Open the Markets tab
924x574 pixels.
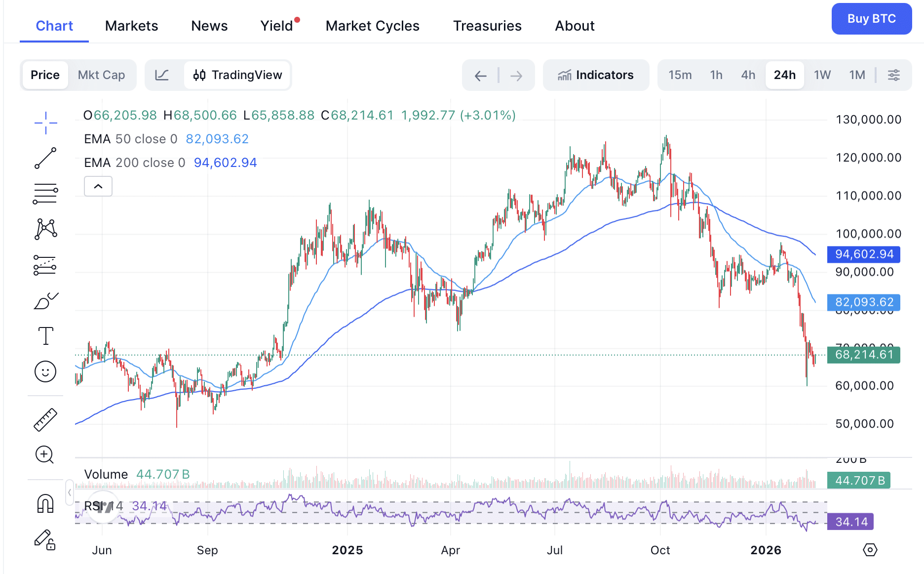(131, 26)
